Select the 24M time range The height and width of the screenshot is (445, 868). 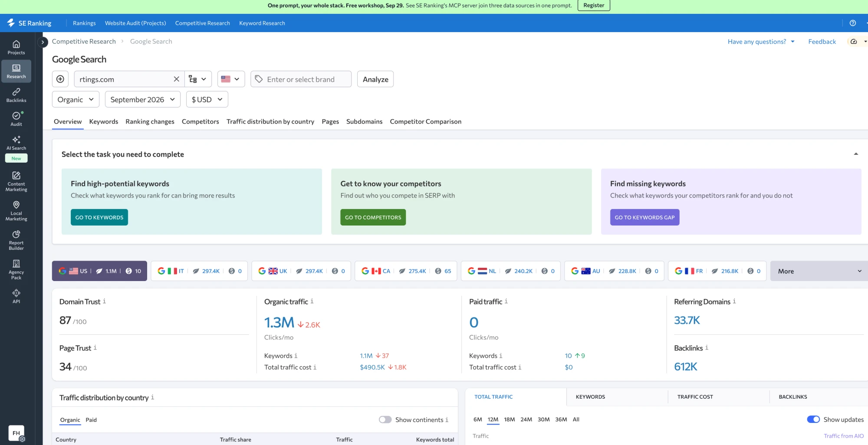(x=526, y=419)
